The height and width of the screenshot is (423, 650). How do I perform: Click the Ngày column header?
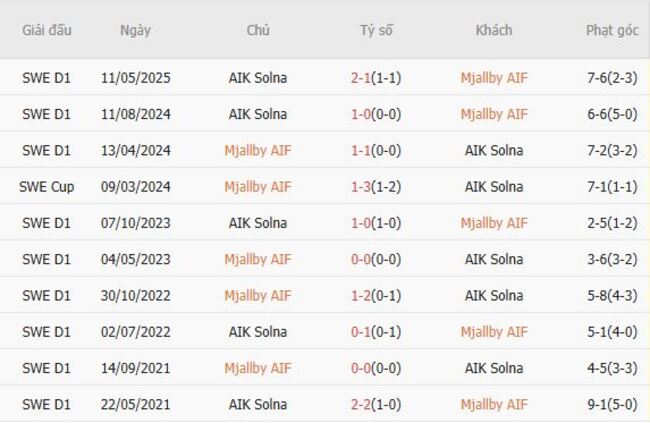pyautogui.click(x=135, y=30)
